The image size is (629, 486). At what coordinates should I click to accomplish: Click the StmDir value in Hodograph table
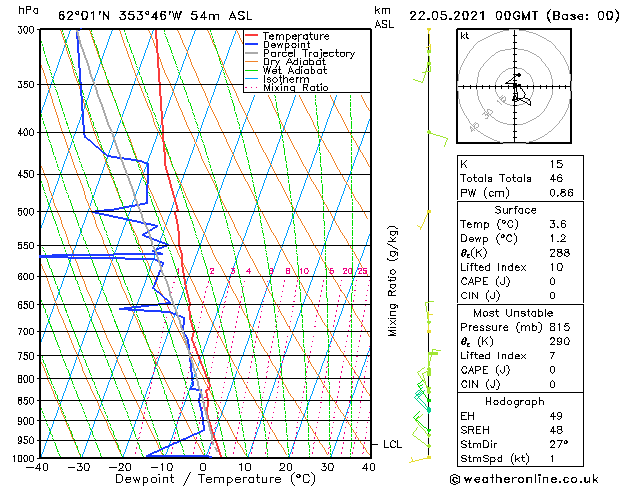pyautogui.click(x=559, y=444)
